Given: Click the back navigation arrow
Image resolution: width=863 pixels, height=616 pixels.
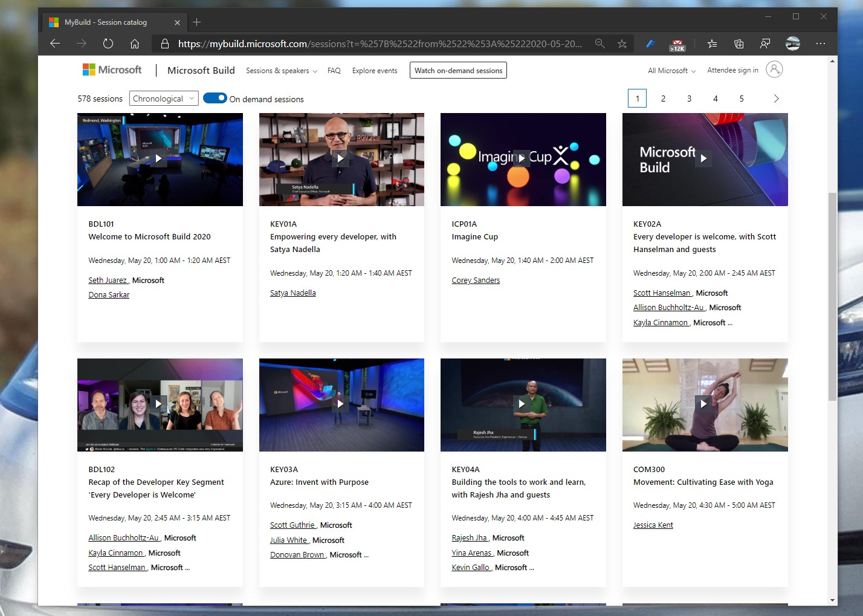Looking at the screenshot, I should point(55,44).
